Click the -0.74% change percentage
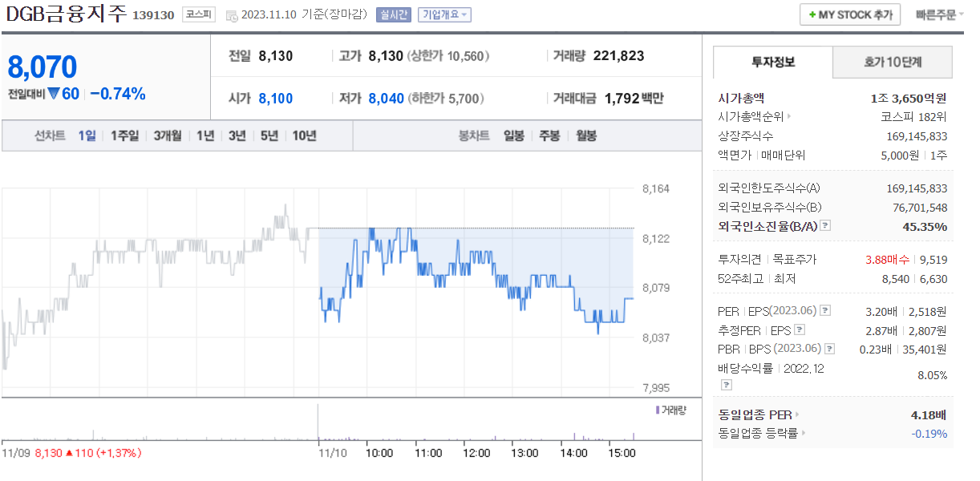The width and height of the screenshot is (980, 481). click(118, 94)
